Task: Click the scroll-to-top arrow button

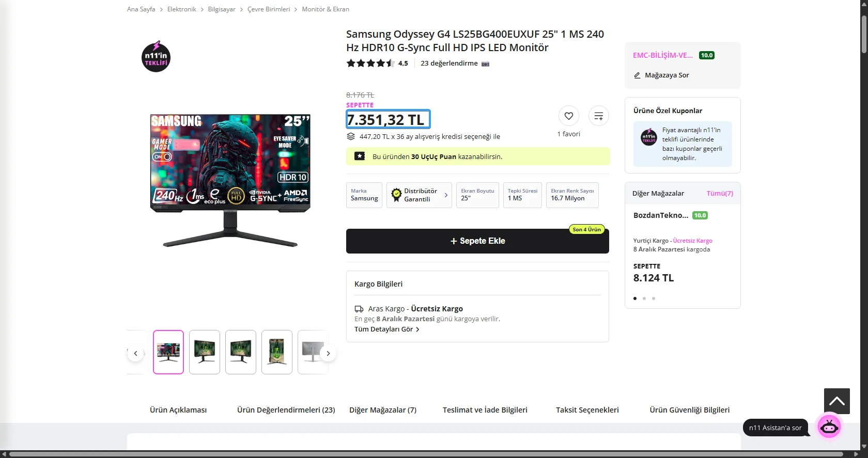Action: tap(837, 401)
